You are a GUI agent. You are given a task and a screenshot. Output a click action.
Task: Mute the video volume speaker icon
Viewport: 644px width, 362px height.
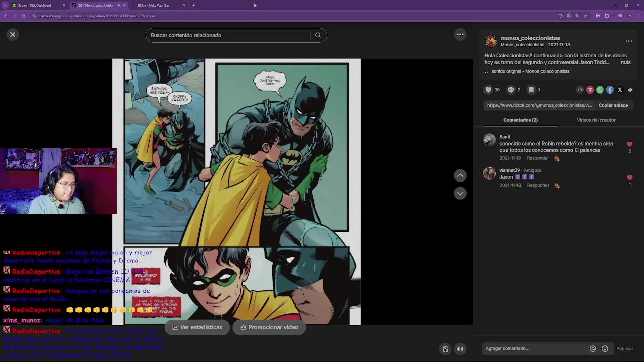460,349
